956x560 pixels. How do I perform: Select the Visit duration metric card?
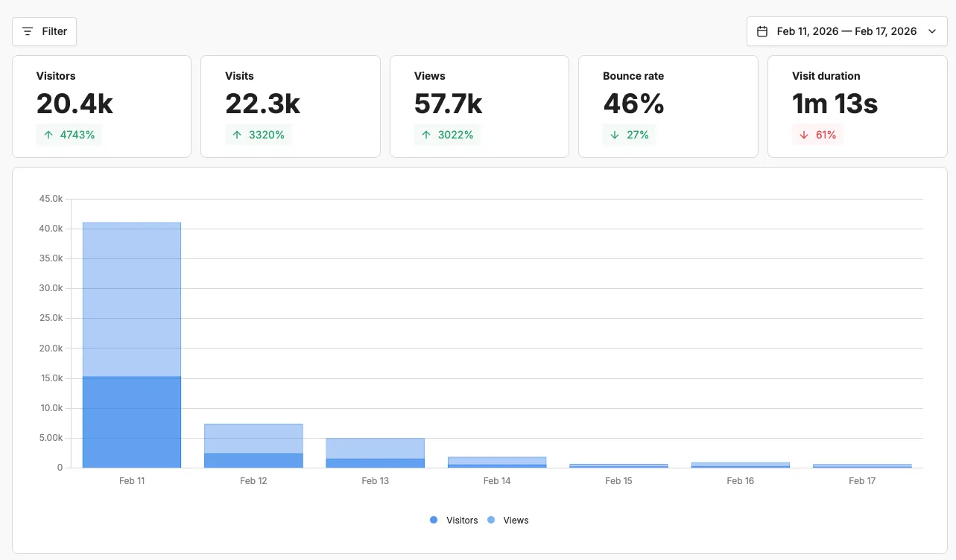point(857,106)
